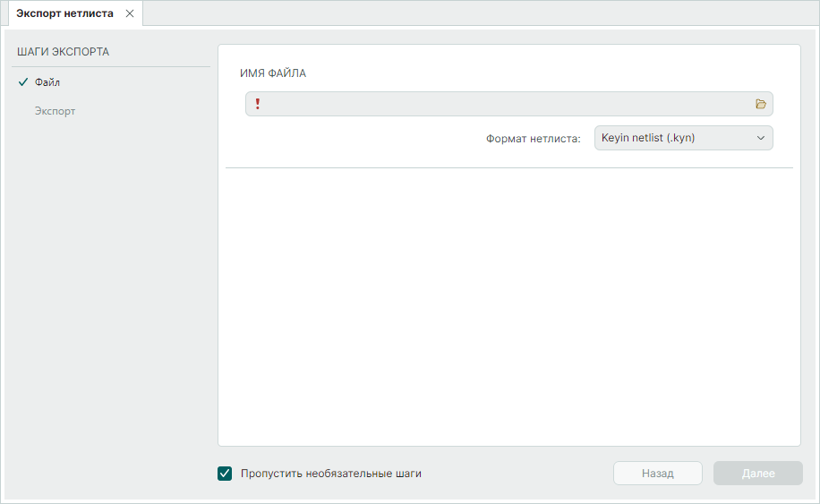
Task: Click the ИМЯ ФАЙЛА heading
Action: coord(273,73)
